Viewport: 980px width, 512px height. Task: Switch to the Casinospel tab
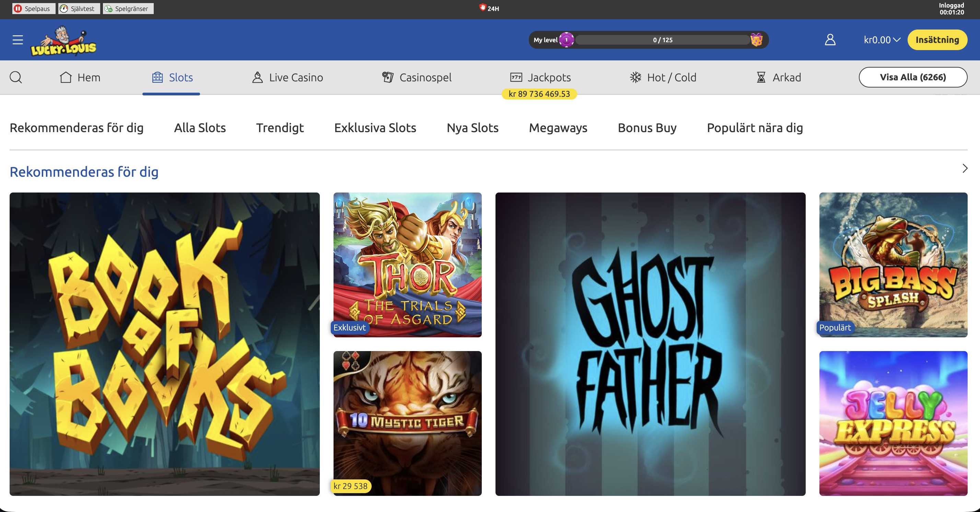click(x=417, y=77)
